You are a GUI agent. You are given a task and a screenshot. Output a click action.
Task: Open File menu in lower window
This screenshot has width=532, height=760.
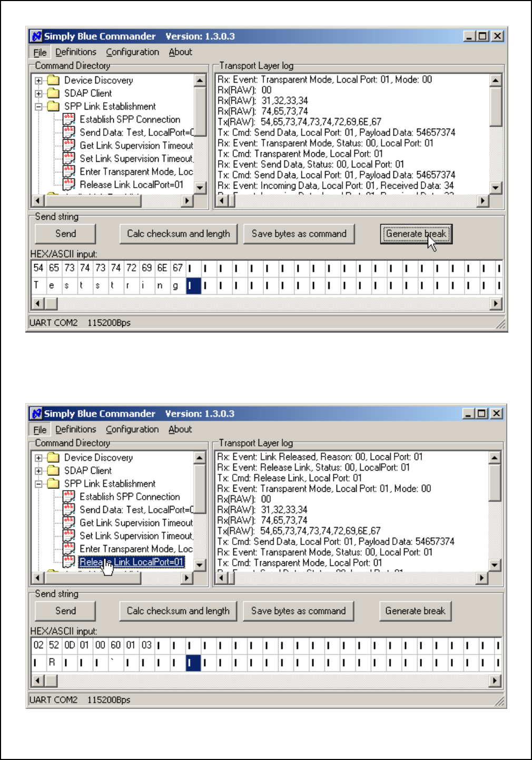coord(40,430)
